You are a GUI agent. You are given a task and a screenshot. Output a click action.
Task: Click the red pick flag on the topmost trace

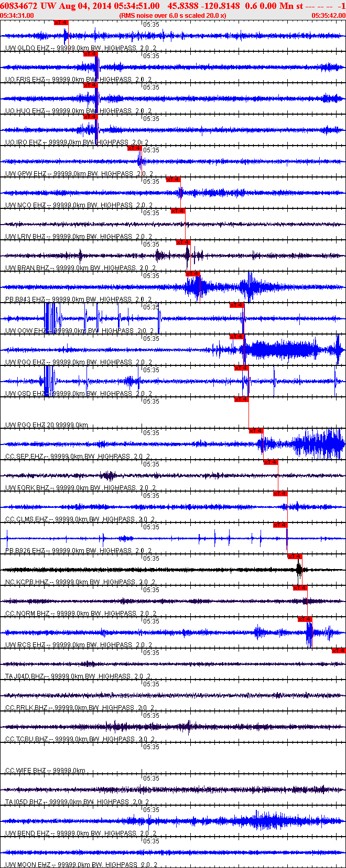pyautogui.click(x=61, y=23)
